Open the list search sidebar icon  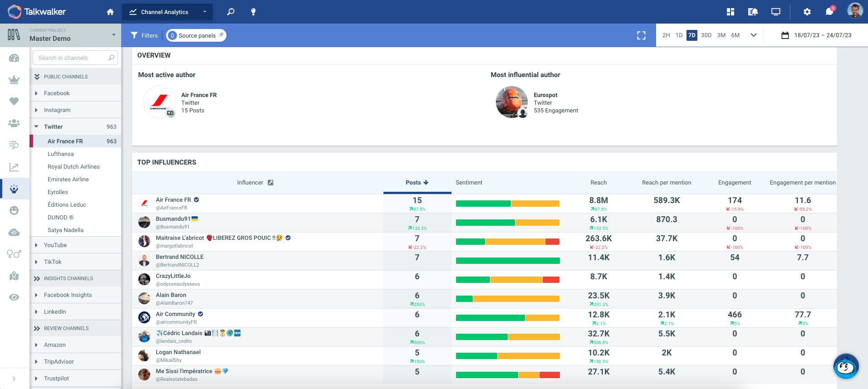[x=14, y=145]
